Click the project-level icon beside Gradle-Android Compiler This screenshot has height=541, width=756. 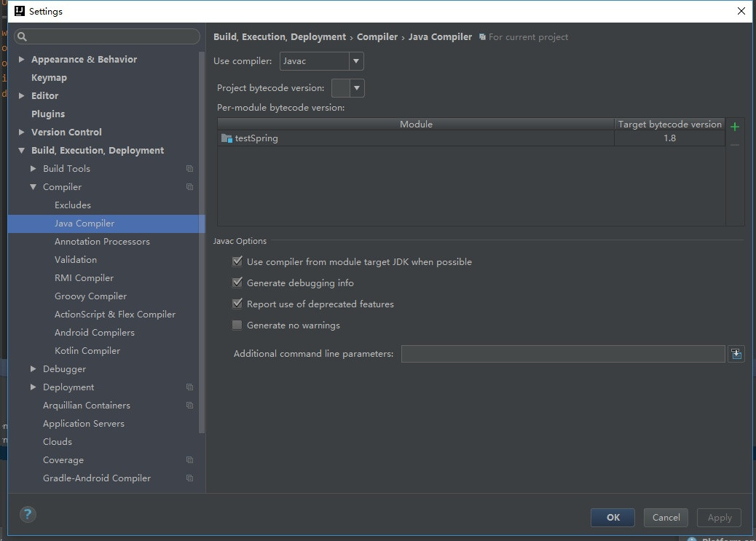pos(189,478)
